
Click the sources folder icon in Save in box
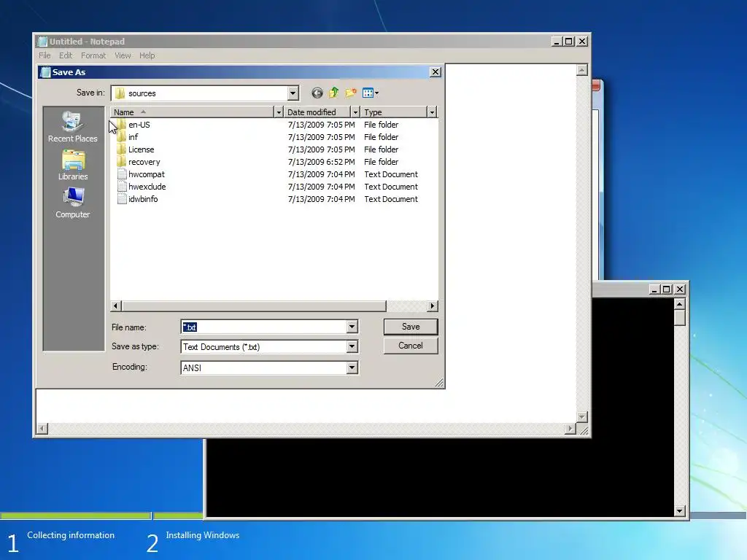tap(120, 93)
